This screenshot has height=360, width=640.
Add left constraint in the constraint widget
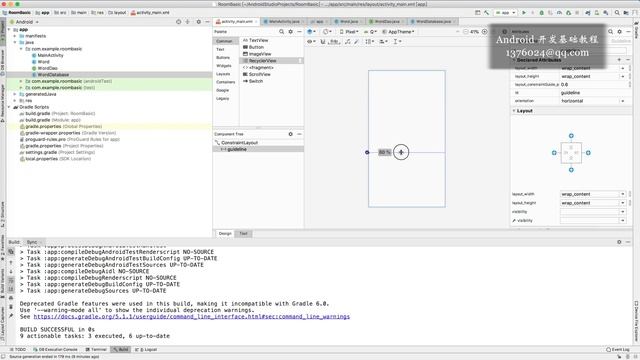point(554,153)
